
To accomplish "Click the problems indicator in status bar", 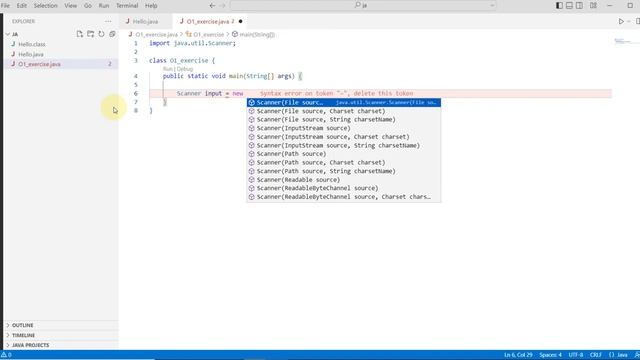I will pos(7,355).
